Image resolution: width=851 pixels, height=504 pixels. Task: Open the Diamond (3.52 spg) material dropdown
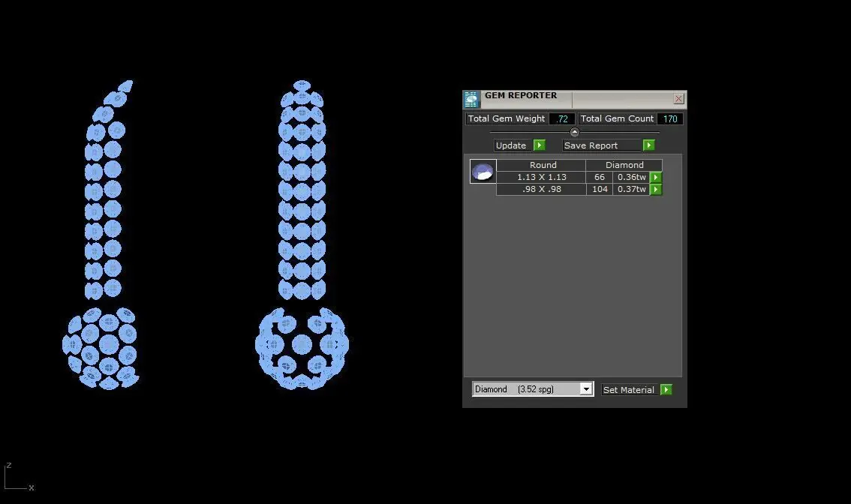click(585, 389)
